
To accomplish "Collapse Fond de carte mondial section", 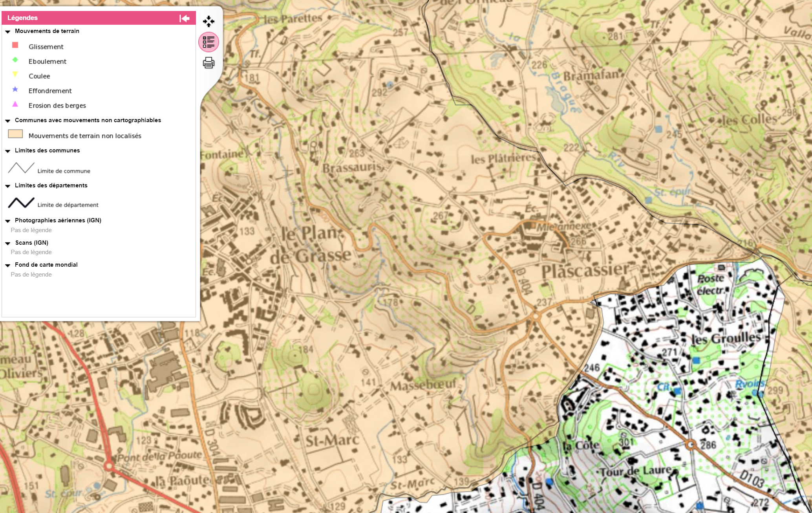I will point(7,265).
